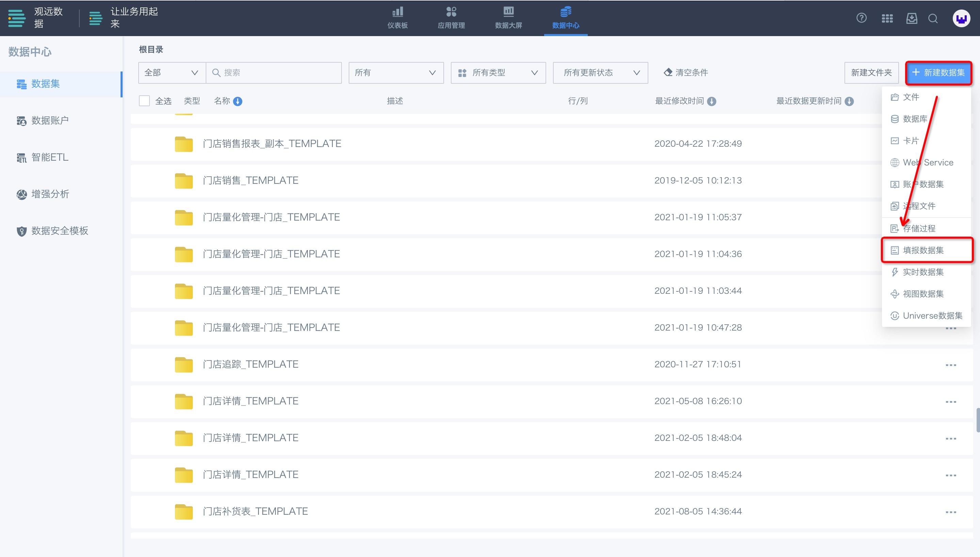The image size is (980, 557).
Task: Expand the 所有类型 type dropdown
Action: [498, 73]
